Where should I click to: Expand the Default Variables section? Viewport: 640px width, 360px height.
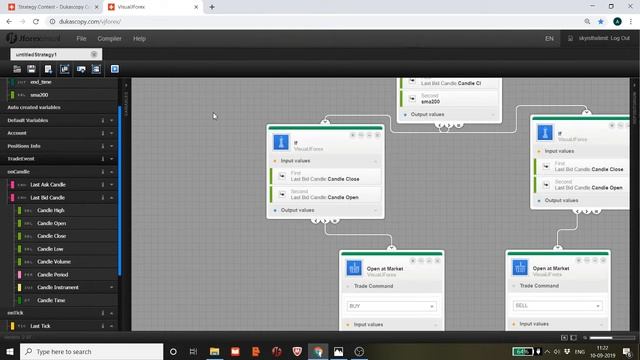tap(111, 120)
